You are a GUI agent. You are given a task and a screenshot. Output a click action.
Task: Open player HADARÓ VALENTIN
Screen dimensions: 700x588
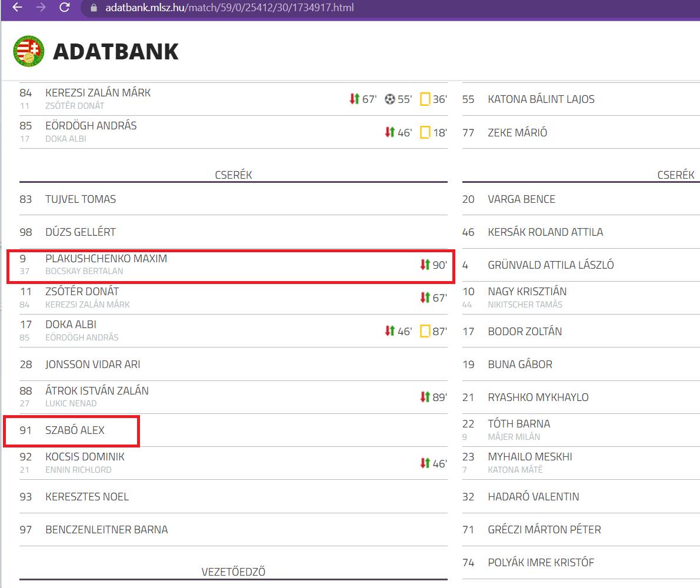tap(533, 496)
